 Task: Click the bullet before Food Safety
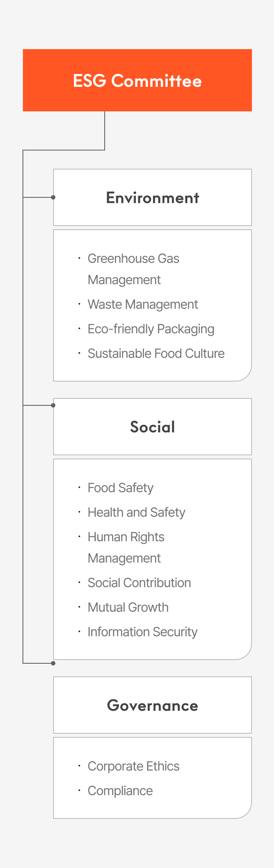(79, 487)
